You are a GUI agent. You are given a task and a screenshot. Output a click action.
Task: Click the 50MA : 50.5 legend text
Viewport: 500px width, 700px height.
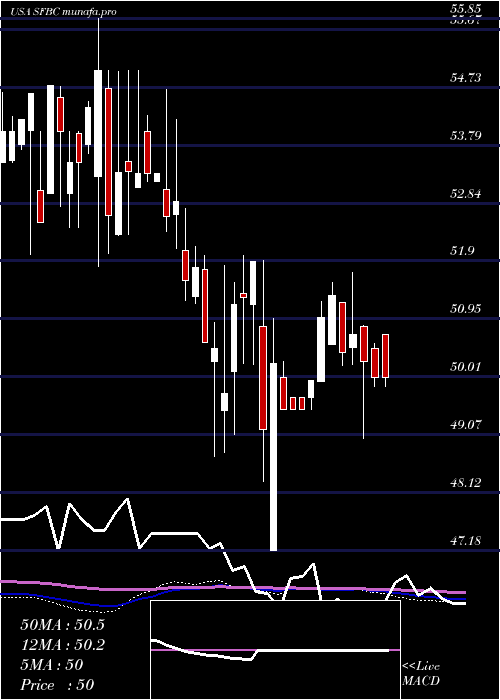pyautogui.click(x=62, y=625)
